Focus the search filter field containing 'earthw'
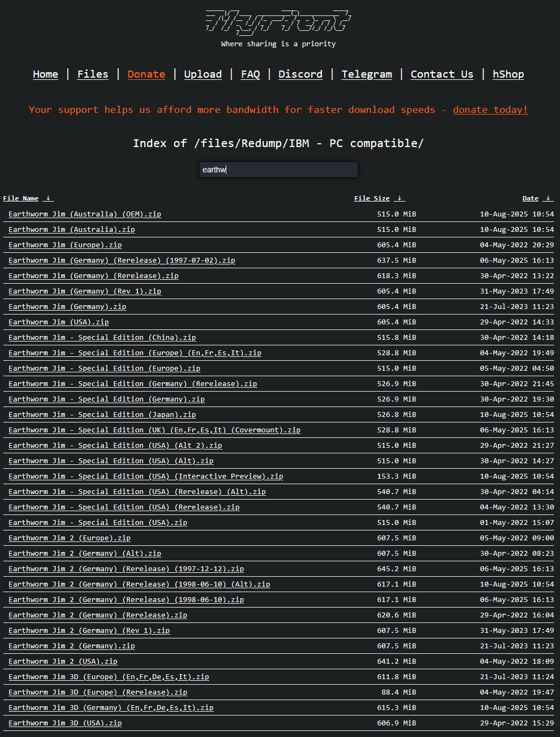 coord(278,170)
